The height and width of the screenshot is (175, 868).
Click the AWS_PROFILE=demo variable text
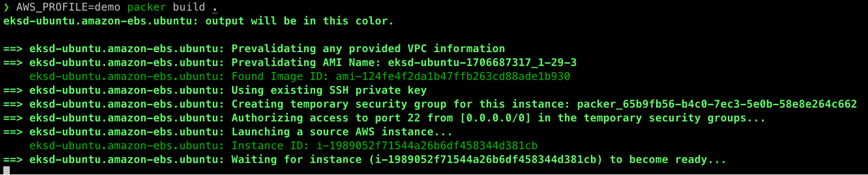68,7
